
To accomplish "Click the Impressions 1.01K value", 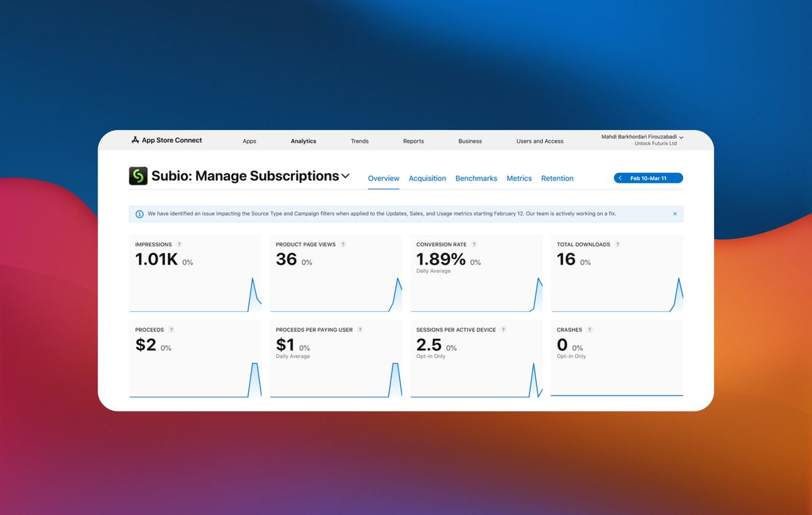I will coord(156,259).
